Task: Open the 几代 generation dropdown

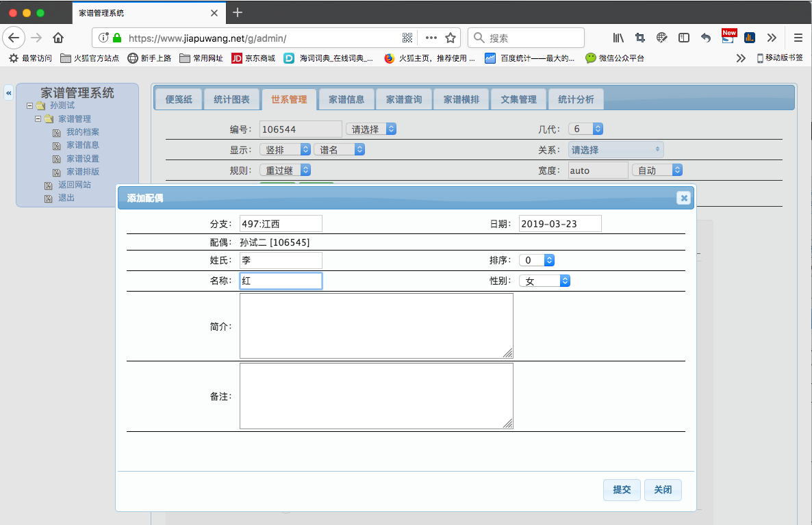Action: coord(585,129)
